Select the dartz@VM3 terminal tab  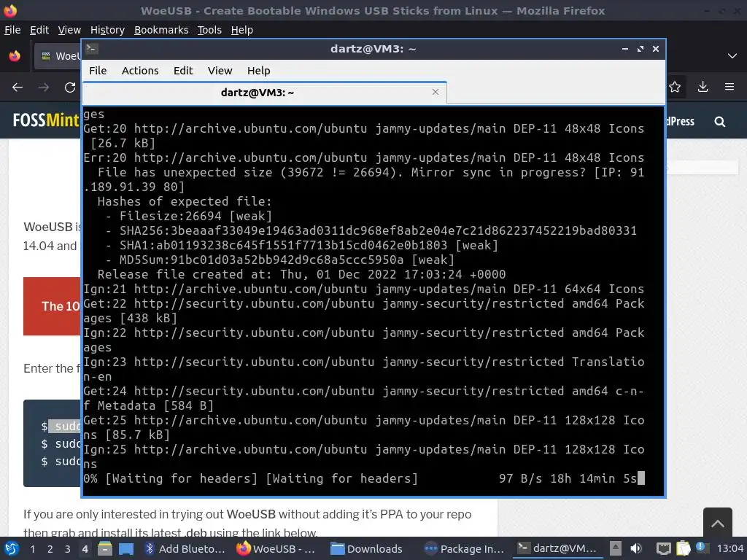[258, 93]
